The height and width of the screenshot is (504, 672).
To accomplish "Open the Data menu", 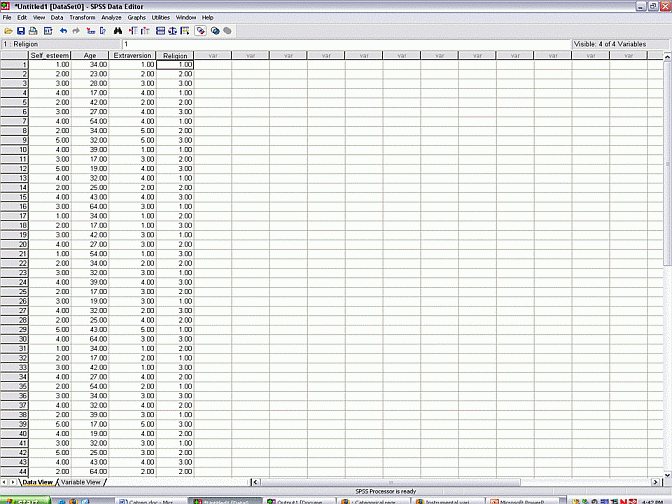I will click(x=57, y=18).
